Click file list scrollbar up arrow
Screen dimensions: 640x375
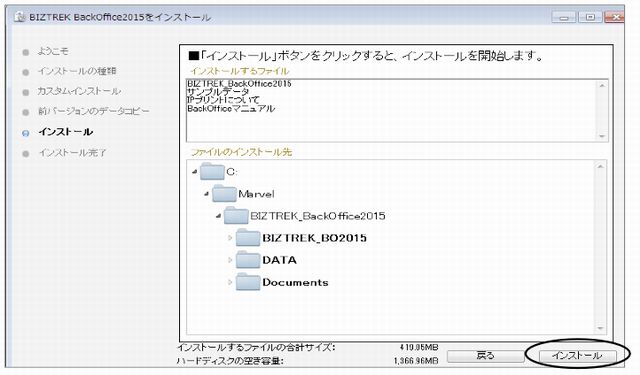click(x=602, y=86)
